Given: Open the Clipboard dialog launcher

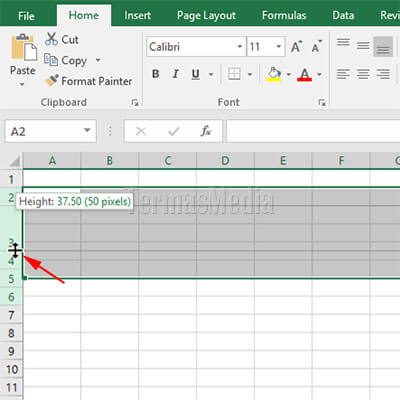Looking at the screenshot, I should point(135,103).
